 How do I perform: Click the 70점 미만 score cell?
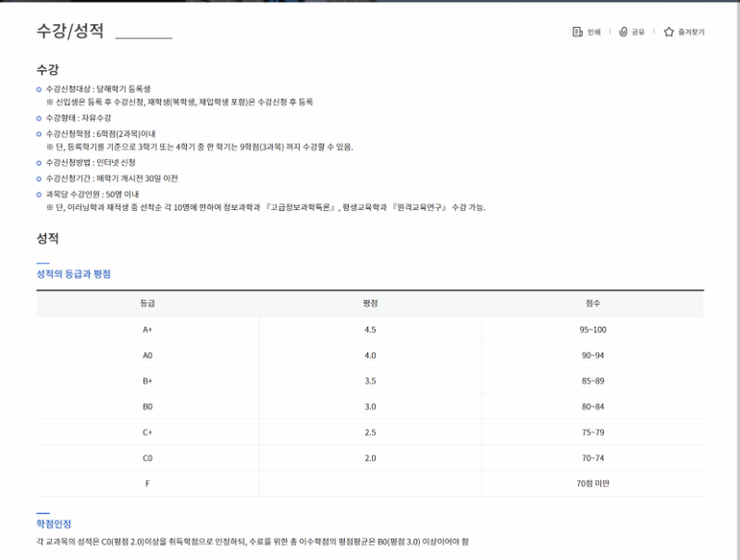(593, 483)
